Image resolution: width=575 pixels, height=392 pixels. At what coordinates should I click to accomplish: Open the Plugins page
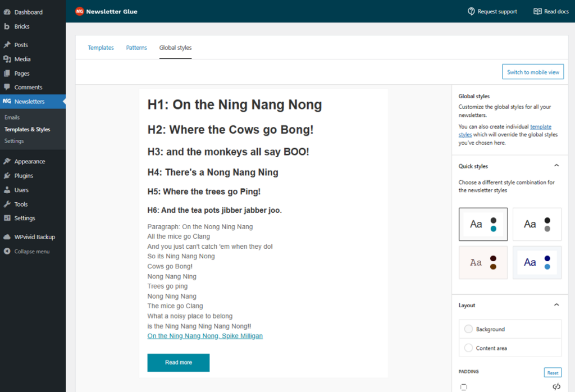pos(23,176)
